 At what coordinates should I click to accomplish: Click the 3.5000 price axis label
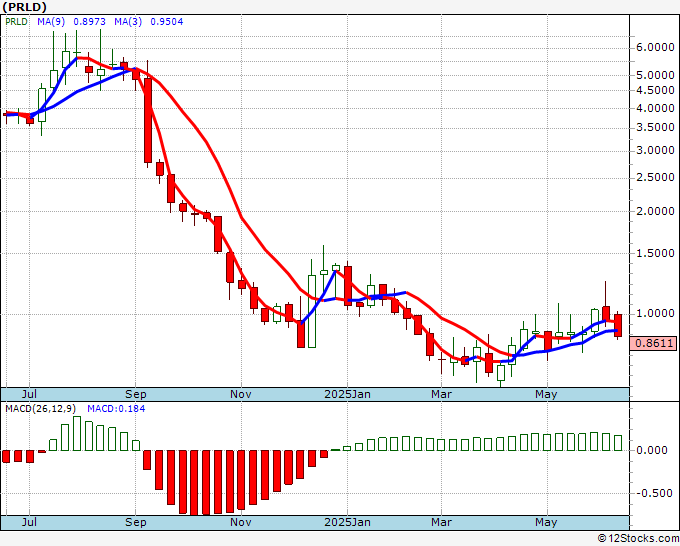click(x=655, y=127)
